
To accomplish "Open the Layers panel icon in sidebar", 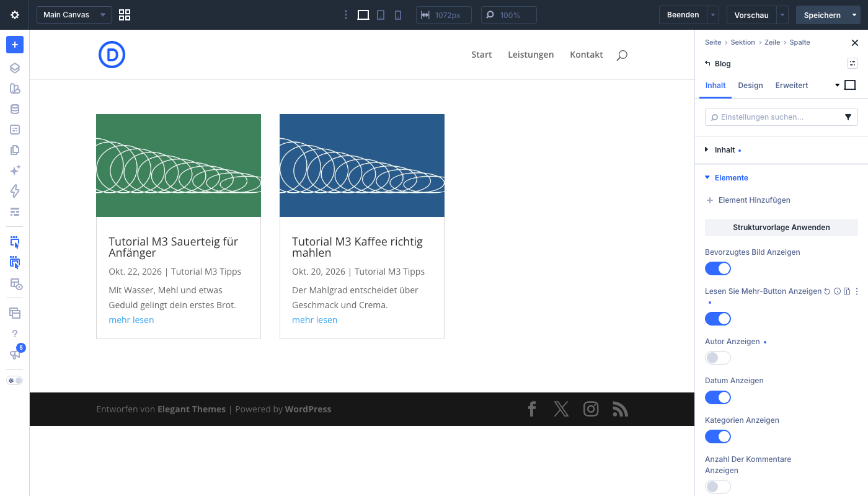I will point(15,68).
